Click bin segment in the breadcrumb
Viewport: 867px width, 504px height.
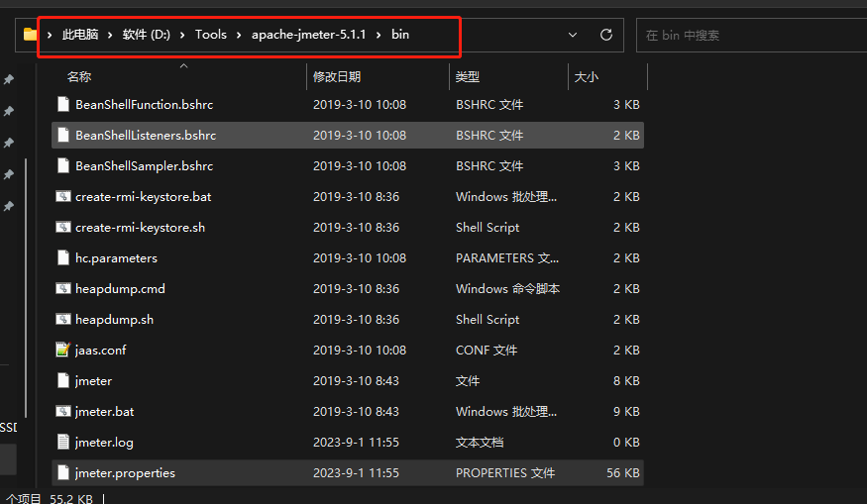click(x=400, y=35)
